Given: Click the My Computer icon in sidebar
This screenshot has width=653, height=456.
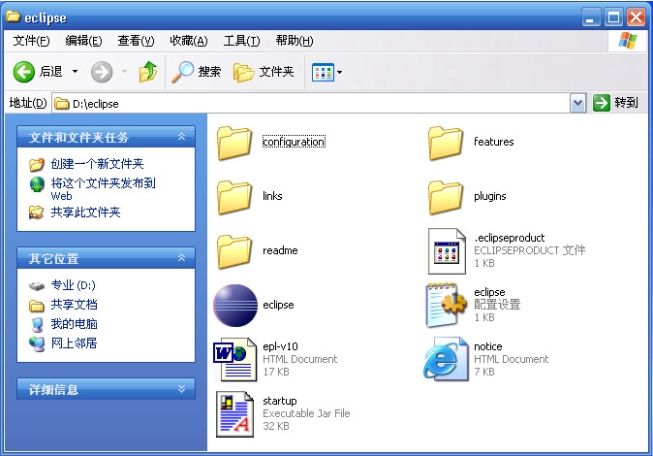Looking at the screenshot, I should 37,325.
